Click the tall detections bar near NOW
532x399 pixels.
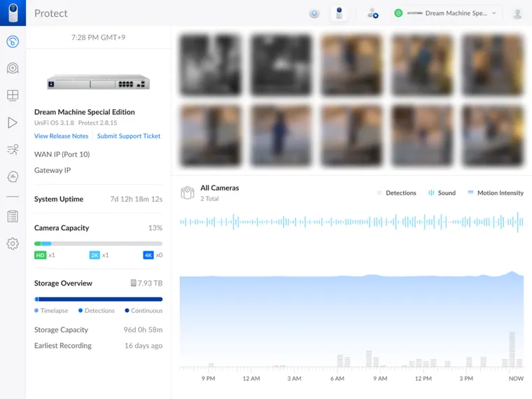[x=512, y=349]
